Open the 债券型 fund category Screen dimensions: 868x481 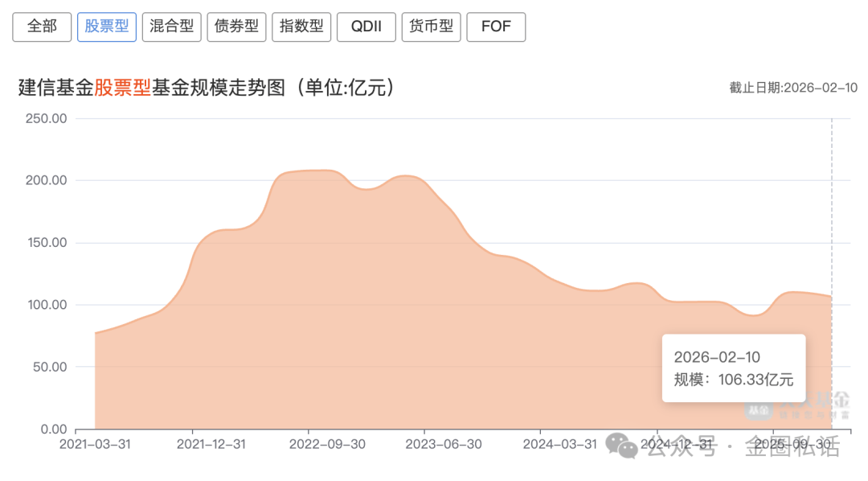click(x=236, y=27)
